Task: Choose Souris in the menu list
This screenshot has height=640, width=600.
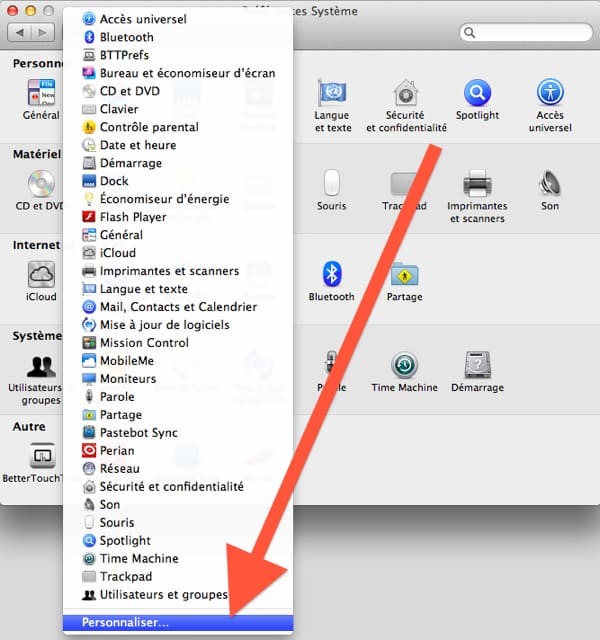Action: tap(178, 522)
